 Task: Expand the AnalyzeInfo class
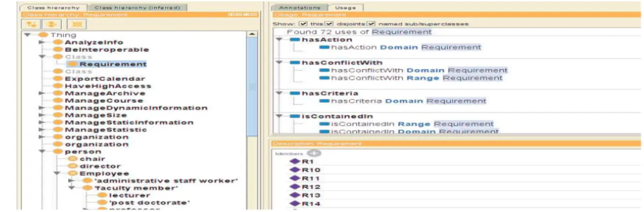42,42
